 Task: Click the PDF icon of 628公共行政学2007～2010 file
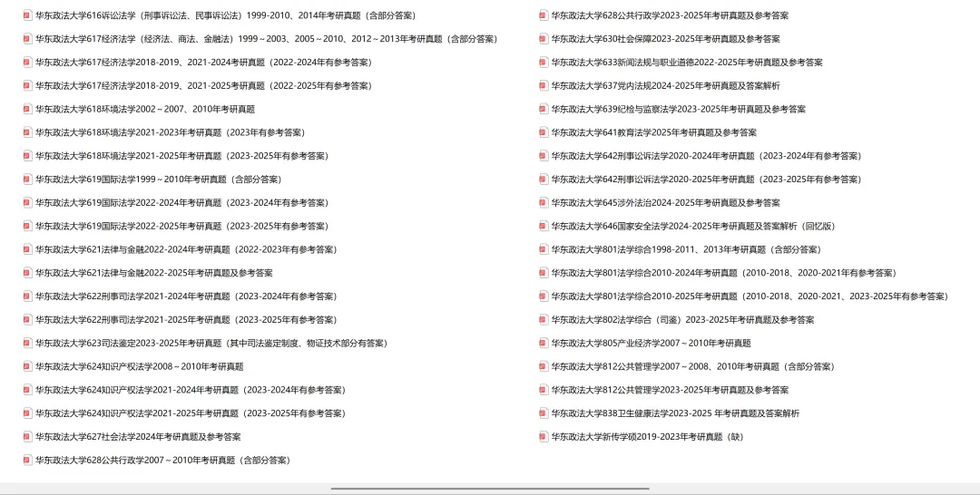tap(27, 460)
